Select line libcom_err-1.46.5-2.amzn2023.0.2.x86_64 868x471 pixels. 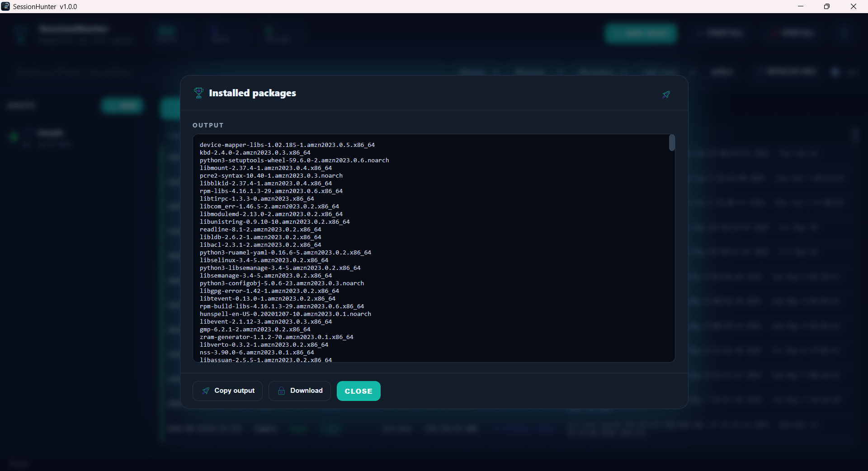point(269,207)
